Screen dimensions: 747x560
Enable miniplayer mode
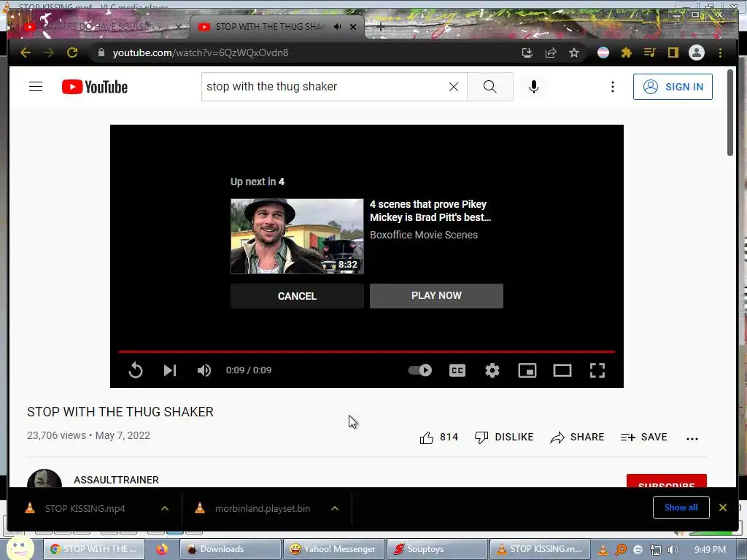(527, 370)
